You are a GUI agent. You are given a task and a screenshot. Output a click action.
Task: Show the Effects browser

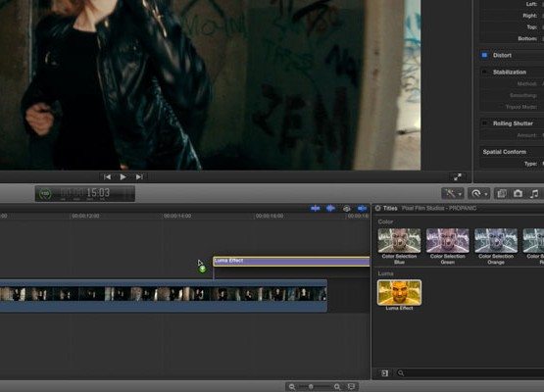pyautogui.click(x=501, y=194)
